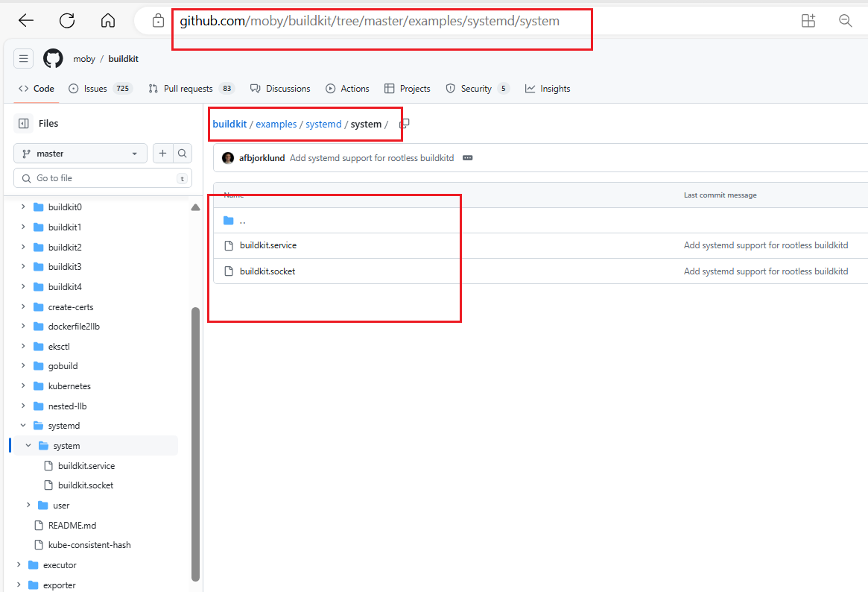868x592 pixels.
Task: Show the full commit message with the ellipsis
Action: click(468, 158)
